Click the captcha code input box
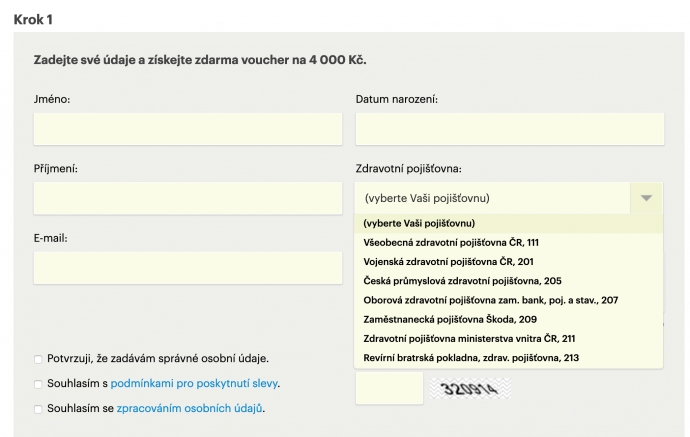Viewport: 690px width, 437px height. (389, 388)
